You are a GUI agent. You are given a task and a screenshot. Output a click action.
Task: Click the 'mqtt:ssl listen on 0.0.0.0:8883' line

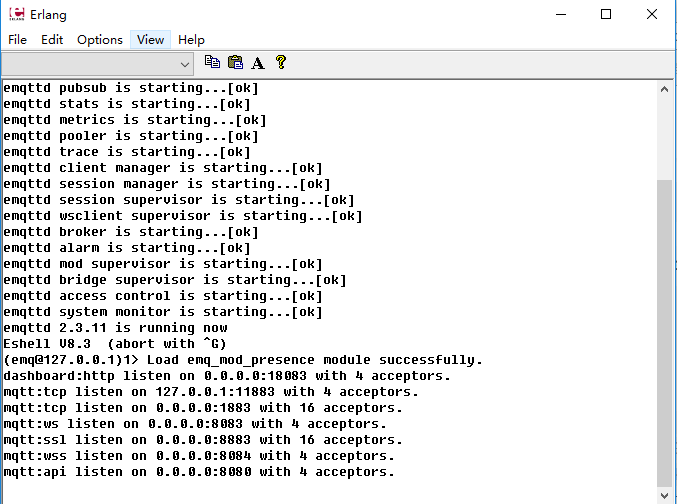203,440
